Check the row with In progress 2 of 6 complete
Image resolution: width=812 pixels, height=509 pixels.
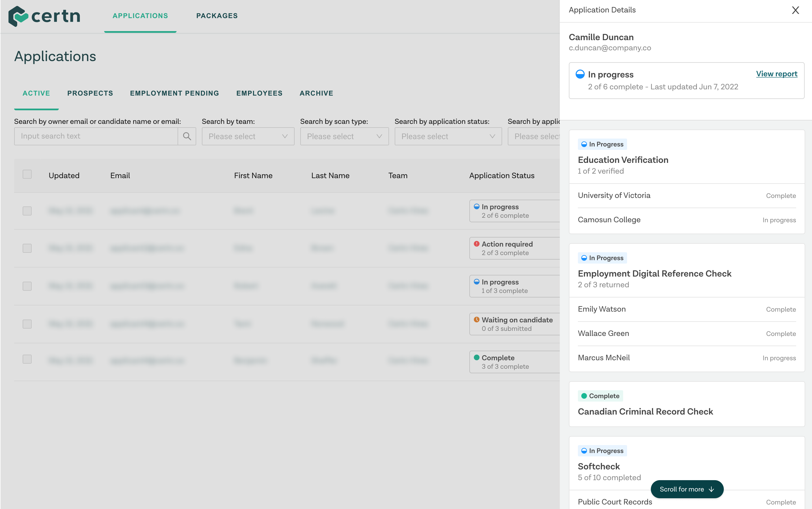[27, 211]
